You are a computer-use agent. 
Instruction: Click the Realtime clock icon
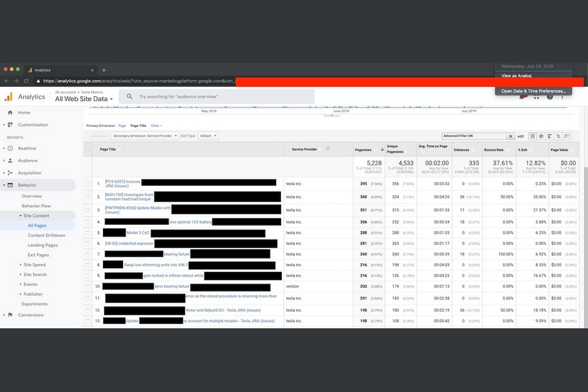[x=10, y=148]
